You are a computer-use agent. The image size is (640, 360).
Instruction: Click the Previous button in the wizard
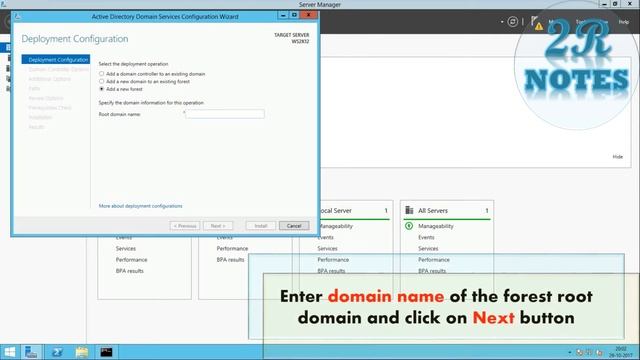[x=185, y=226]
